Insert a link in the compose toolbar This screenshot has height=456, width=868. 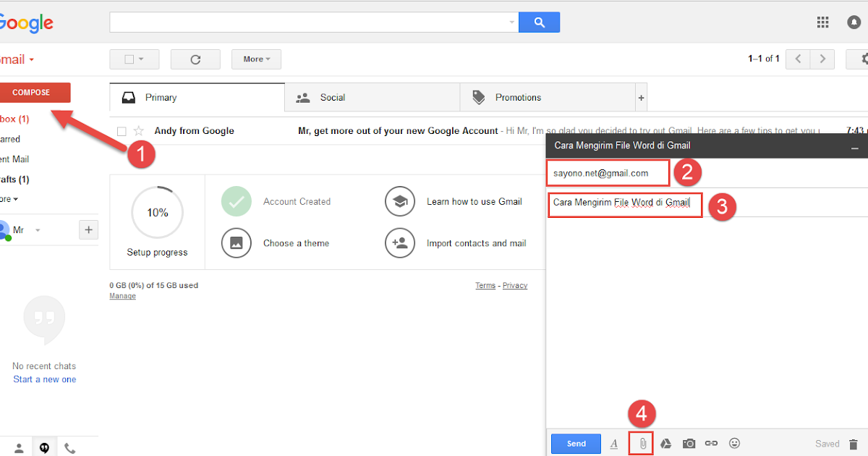pos(712,444)
